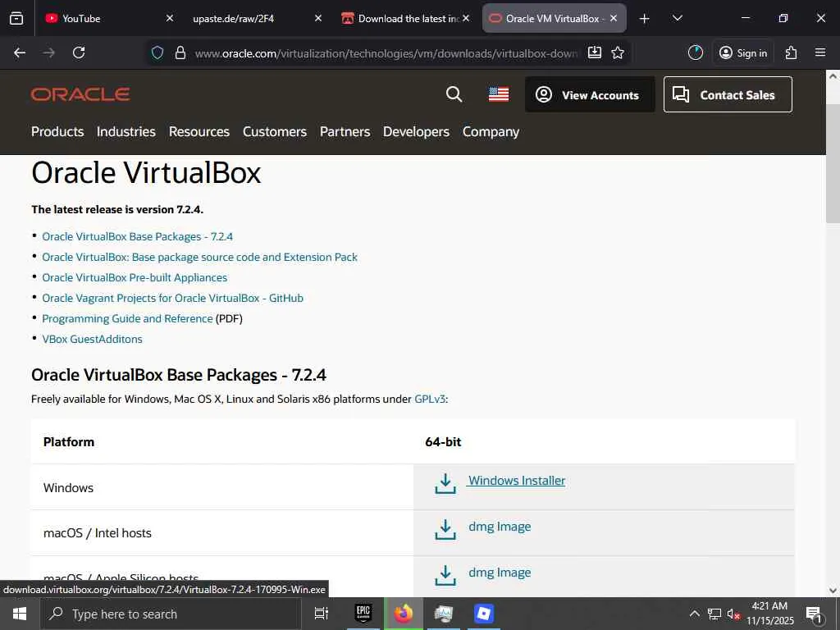Click the Windows row download icon
The width and height of the screenshot is (840, 630).
pyautogui.click(x=445, y=483)
